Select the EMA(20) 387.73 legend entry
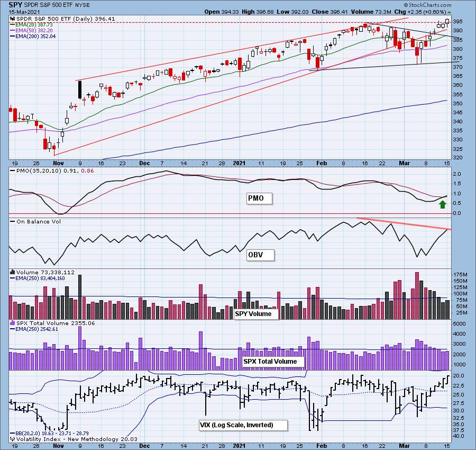The height and width of the screenshot is (450, 476). pos(31,24)
